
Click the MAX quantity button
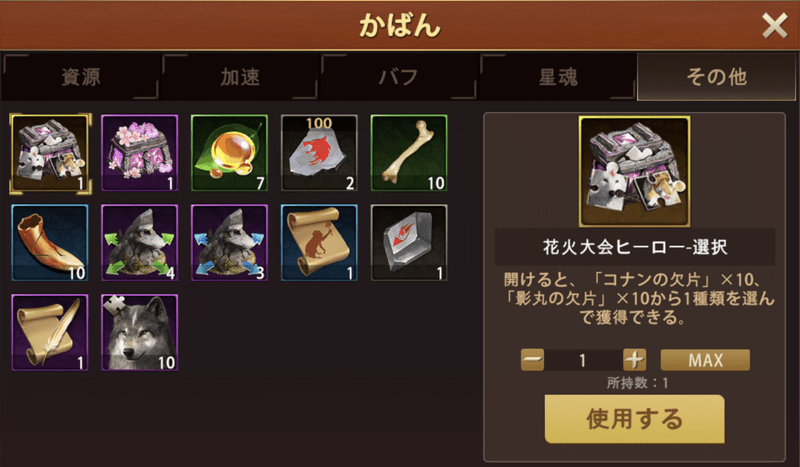[x=705, y=360]
